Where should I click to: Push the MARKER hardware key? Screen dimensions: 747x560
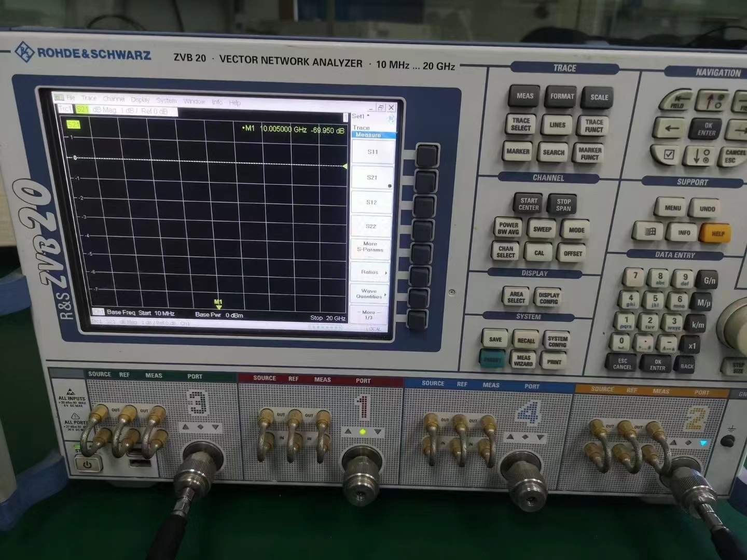coord(518,151)
